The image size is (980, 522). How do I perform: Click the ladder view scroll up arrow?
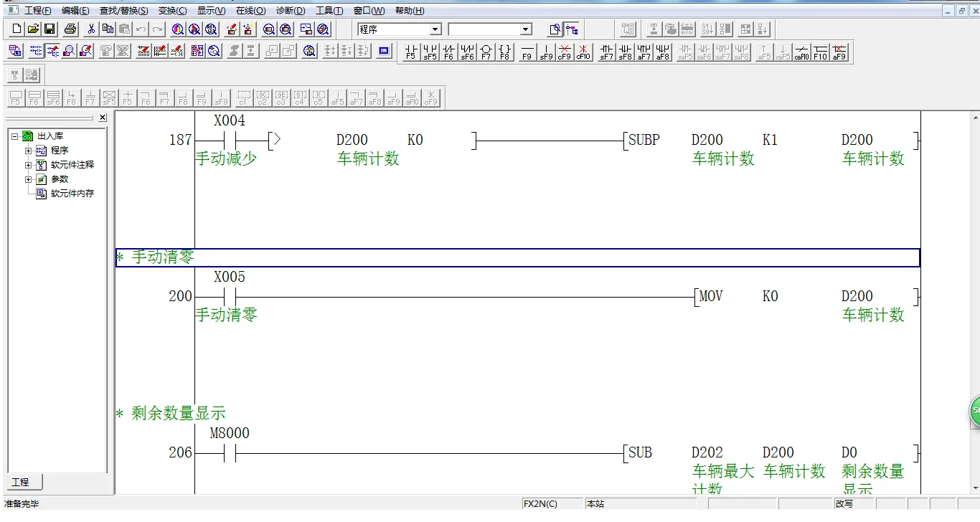click(974, 117)
